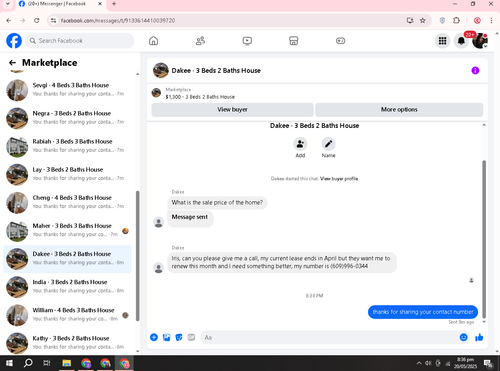Open the apps grid menu icon
The width and height of the screenshot is (500, 371).
pos(442,41)
